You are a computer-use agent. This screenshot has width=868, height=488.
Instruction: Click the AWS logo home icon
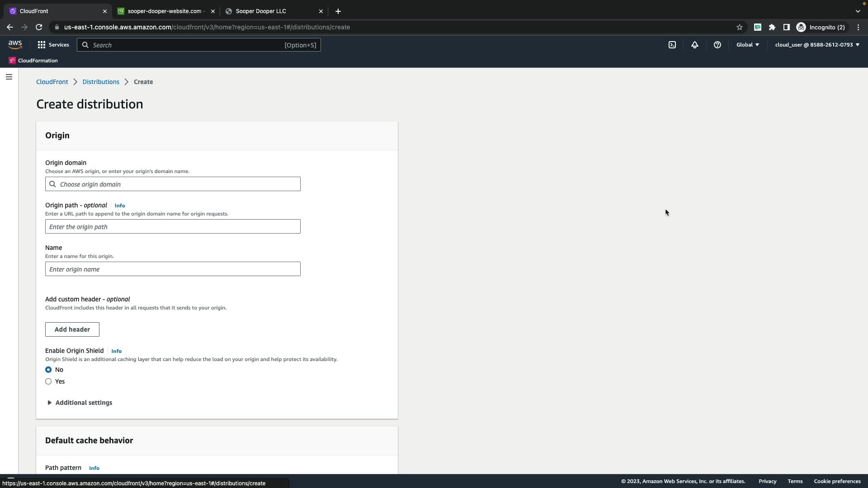click(15, 44)
